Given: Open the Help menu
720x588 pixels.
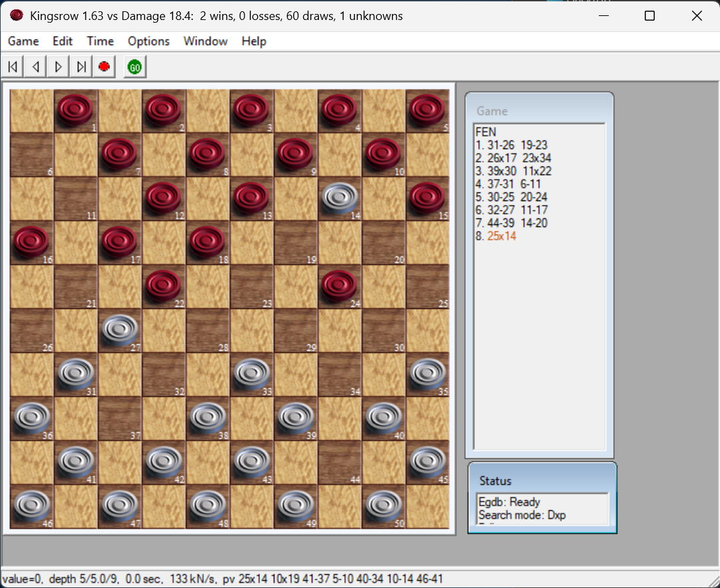Looking at the screenshot, I should pyautogui.click(x=254, y=41).
